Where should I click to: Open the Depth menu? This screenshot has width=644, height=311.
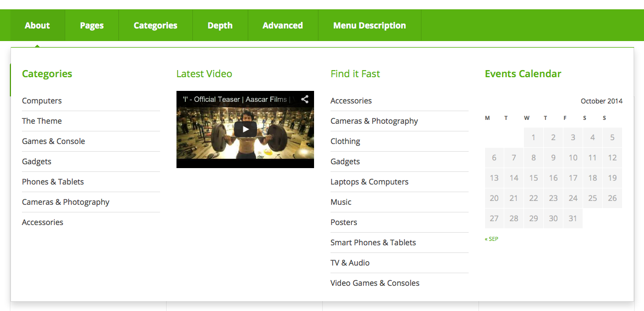click(x=220, y=25)
